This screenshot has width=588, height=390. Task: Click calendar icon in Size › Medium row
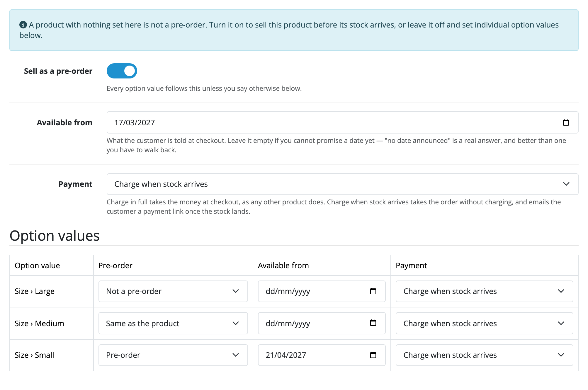(x=373, y=323)
